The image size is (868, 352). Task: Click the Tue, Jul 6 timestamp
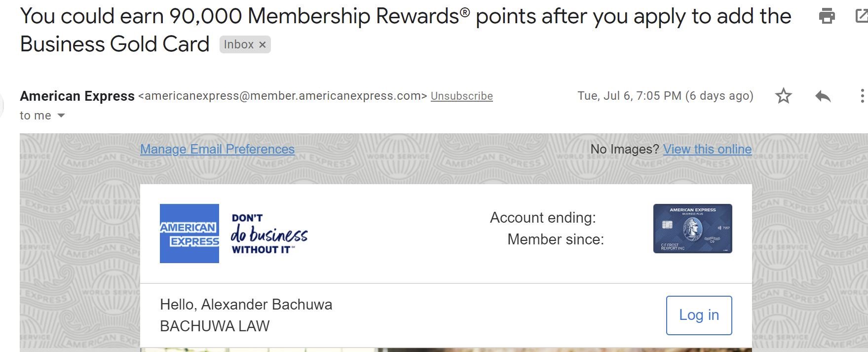pyautogui.click(x=665, y=96)
